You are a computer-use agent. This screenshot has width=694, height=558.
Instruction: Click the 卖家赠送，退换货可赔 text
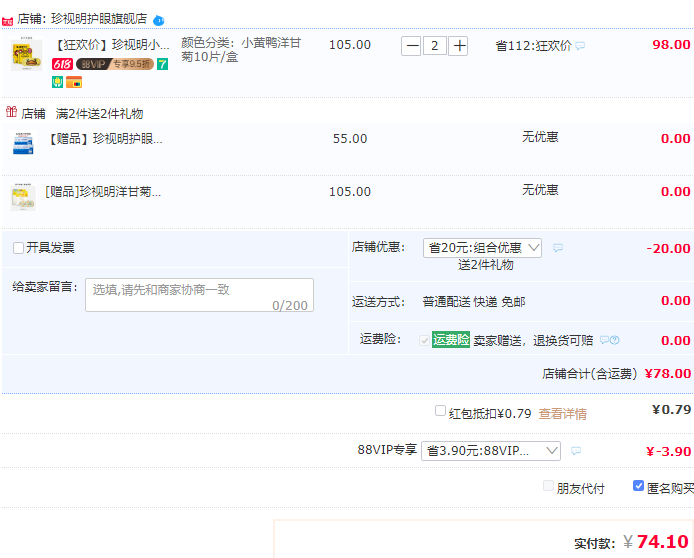pos(533,340)
